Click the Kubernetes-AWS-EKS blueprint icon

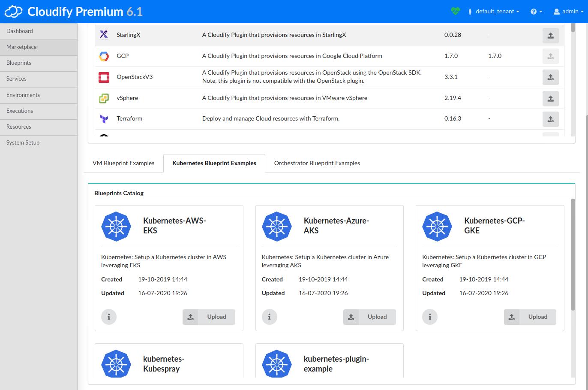(x=116, y=227)
